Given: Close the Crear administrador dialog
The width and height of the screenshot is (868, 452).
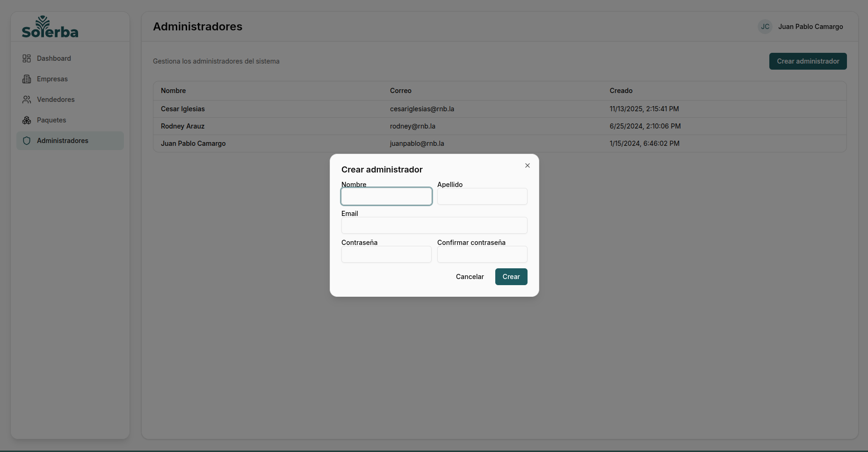Looking at the screenshot, I should 527,165.
